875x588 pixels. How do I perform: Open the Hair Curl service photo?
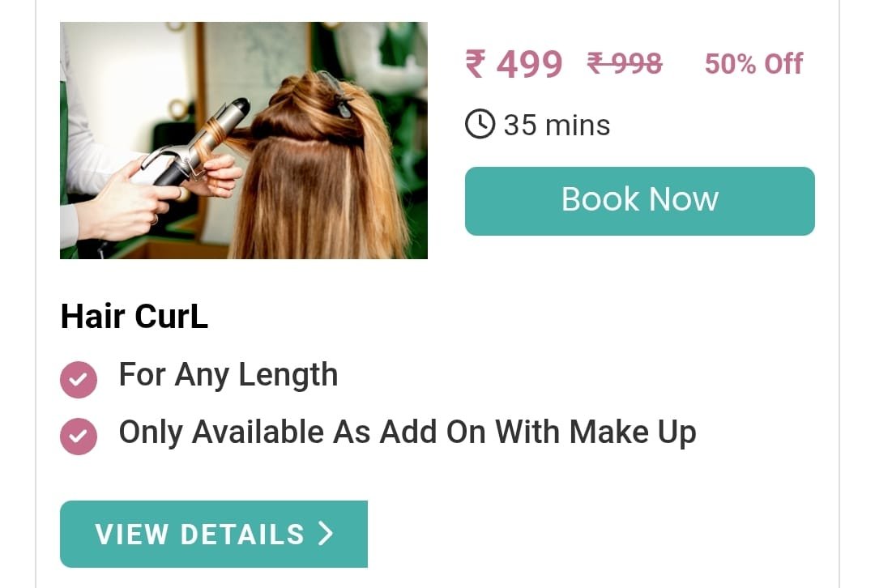pos(244,140)
